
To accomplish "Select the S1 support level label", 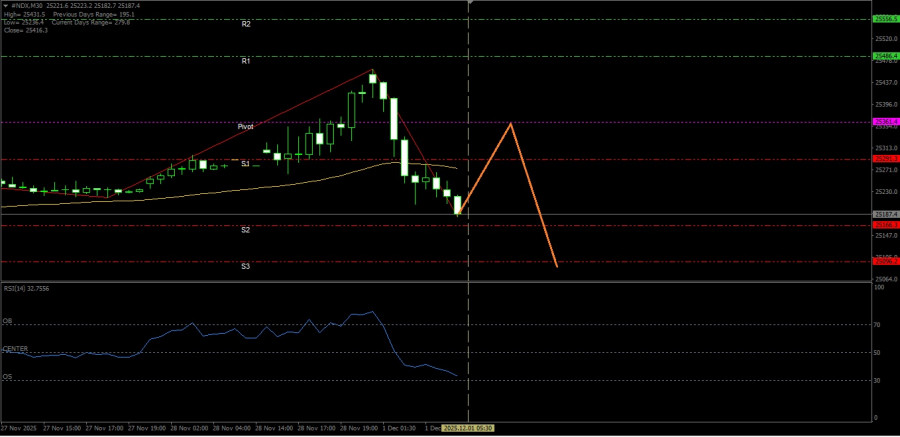I will click(245, 164).
